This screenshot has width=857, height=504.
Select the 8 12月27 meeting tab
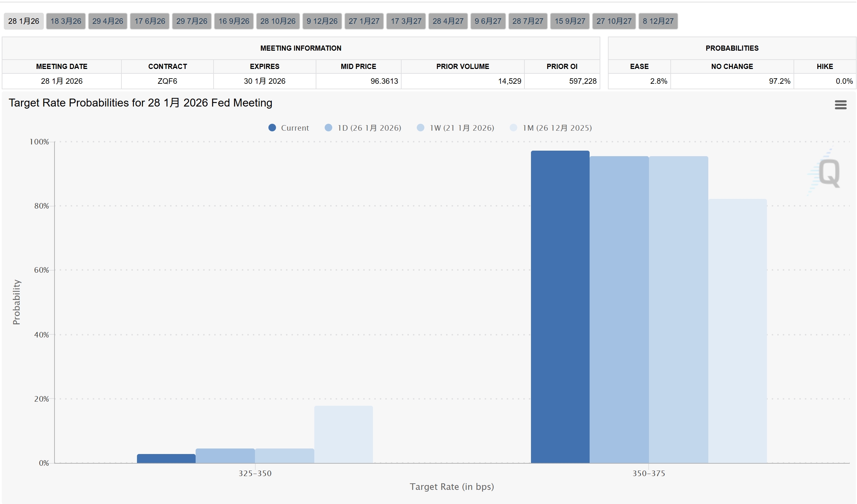click(658, 21)
